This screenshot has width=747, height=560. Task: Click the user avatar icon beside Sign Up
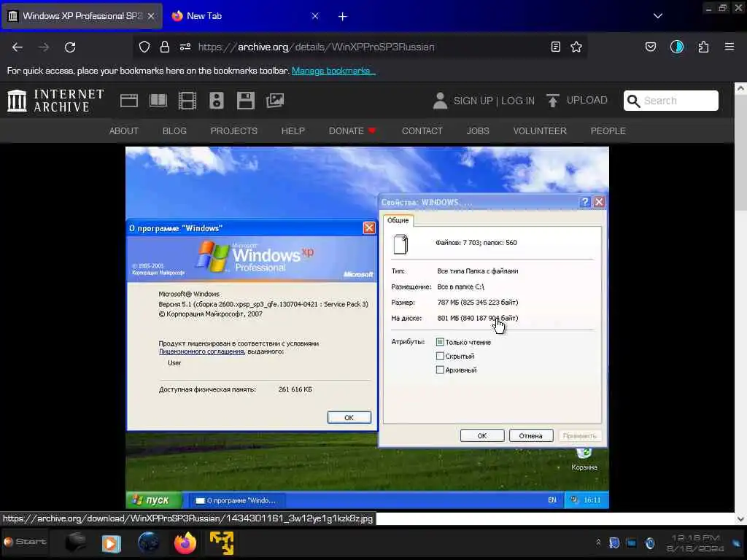[x=440, y=101]
